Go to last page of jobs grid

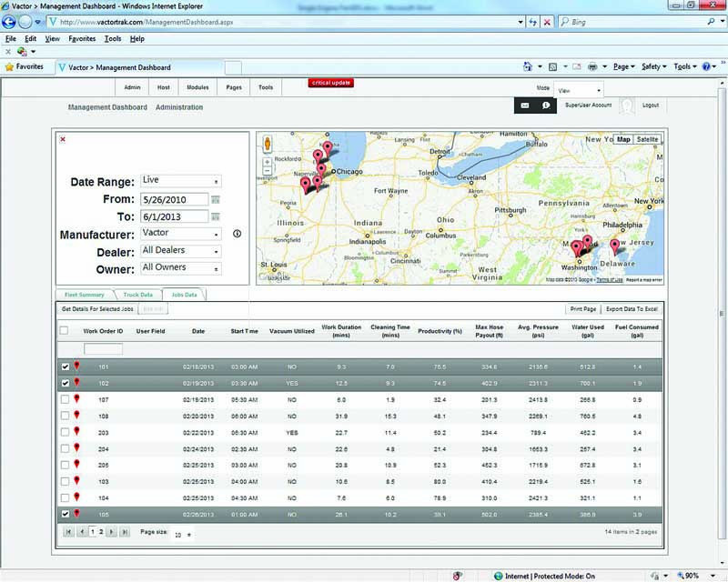pos(125,532)
